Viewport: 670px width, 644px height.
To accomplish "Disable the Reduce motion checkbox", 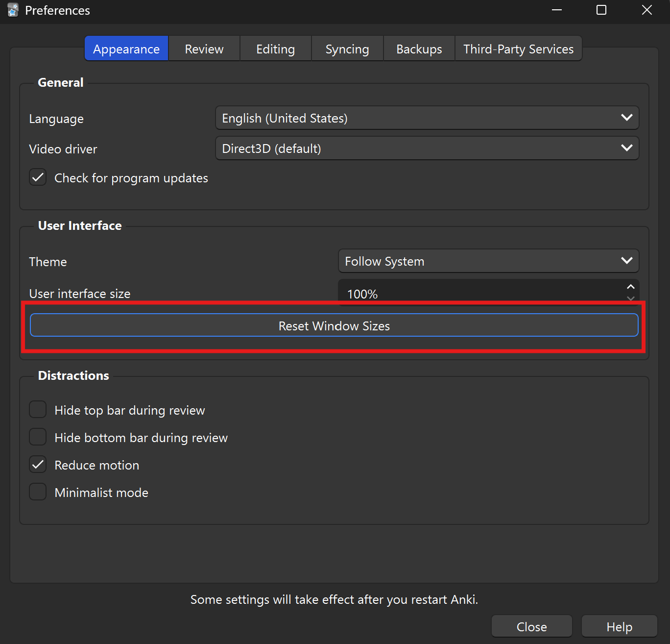I will tap(38, 465).
